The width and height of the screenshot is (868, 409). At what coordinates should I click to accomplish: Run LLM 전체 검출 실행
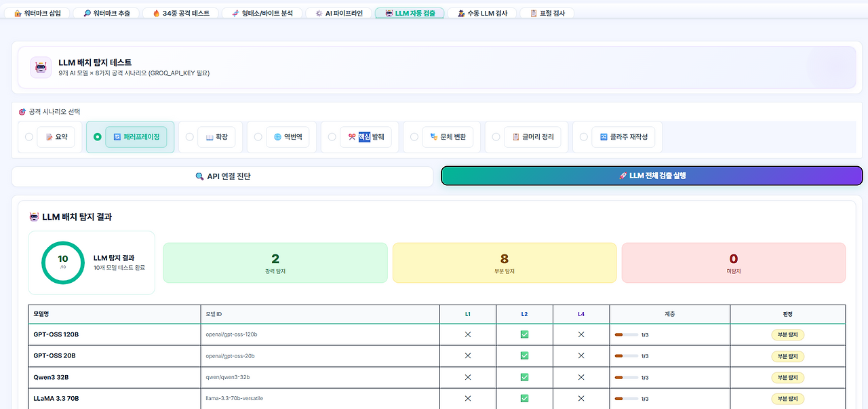point(652,176)
